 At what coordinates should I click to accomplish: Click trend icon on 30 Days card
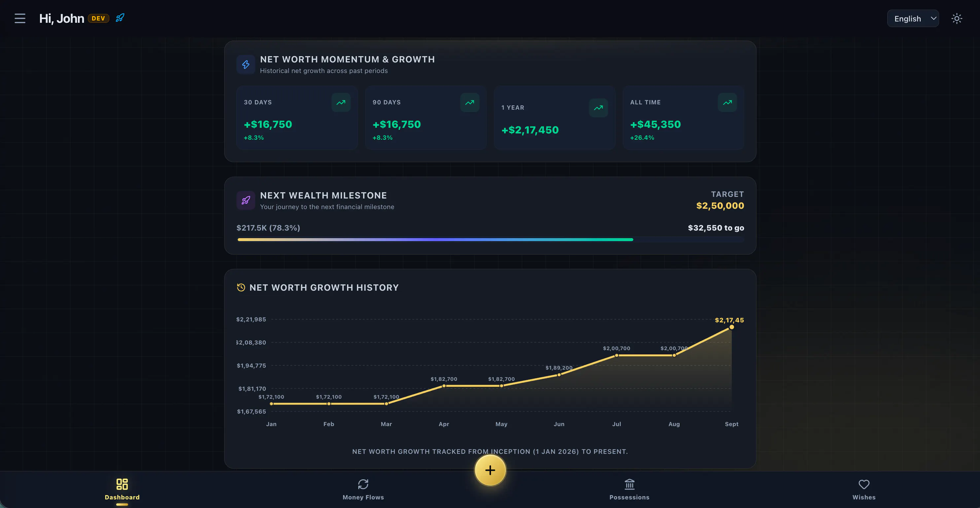click(341, 102)
